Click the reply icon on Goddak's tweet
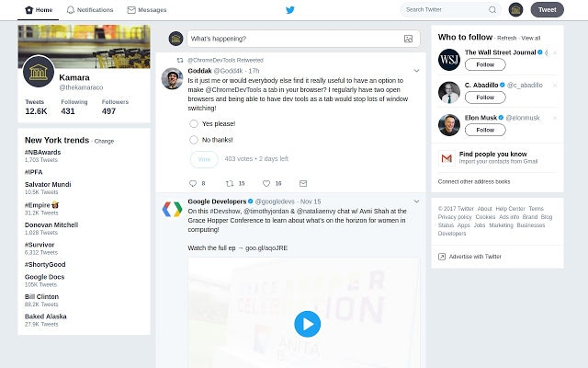This screenshot has width=588, height=368. [193, 183]
